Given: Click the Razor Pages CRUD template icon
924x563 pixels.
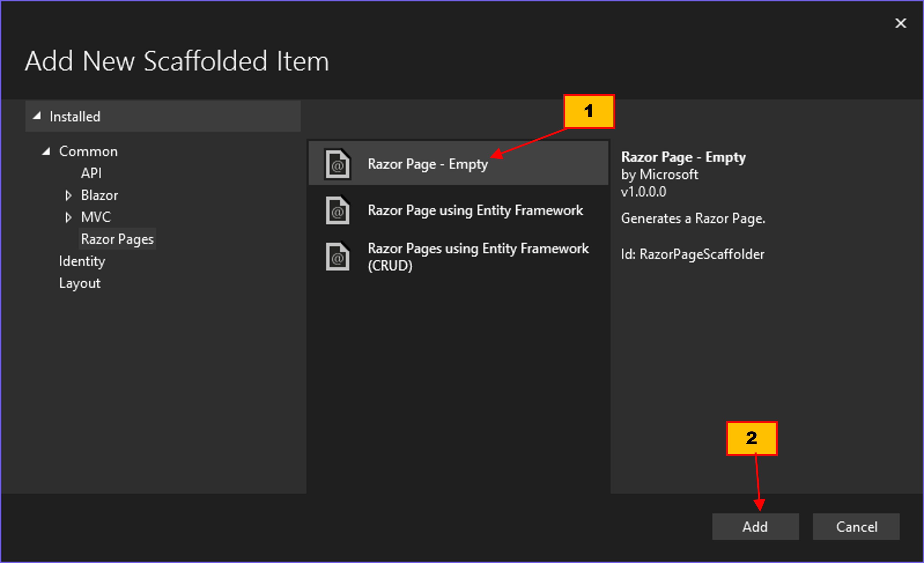Looking at the screenshot, I should (x=337, y=257).
